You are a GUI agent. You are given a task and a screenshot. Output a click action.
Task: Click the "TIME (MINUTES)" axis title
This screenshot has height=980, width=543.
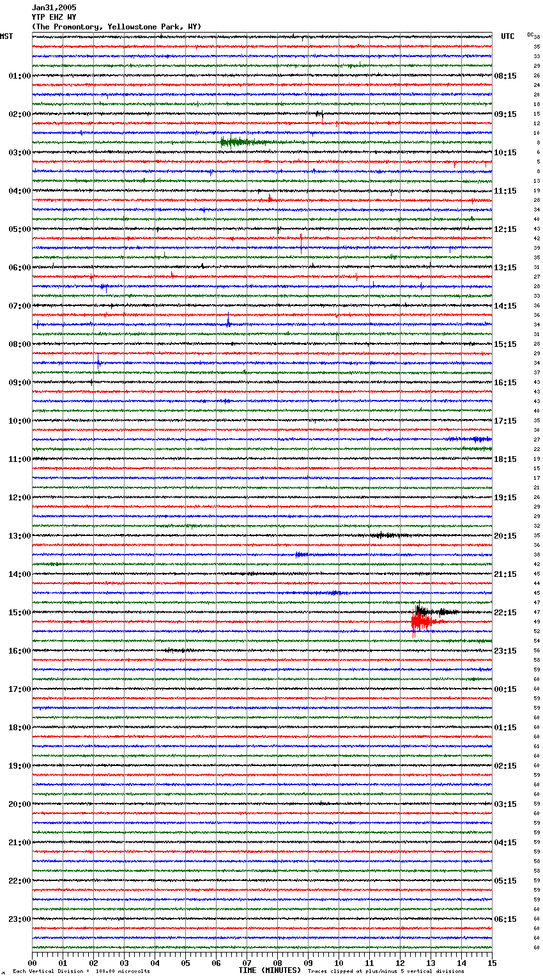pos(270,970)
